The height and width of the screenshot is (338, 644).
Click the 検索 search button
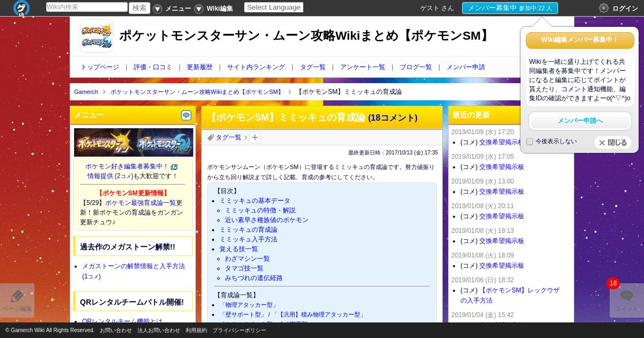coord(140,8)
